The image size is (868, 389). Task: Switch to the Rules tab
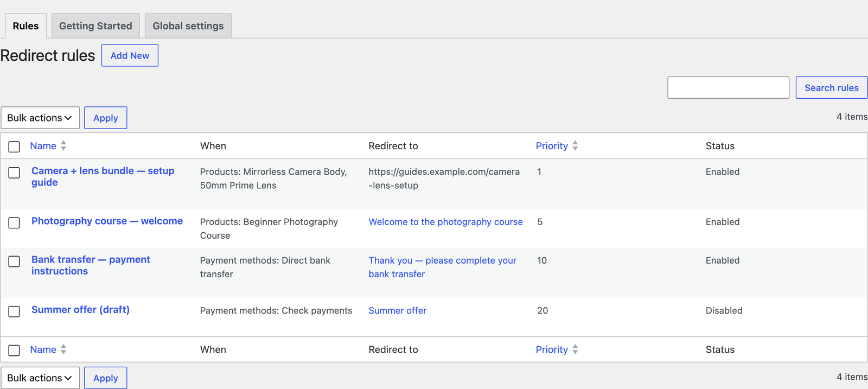(x=25, y=26)
